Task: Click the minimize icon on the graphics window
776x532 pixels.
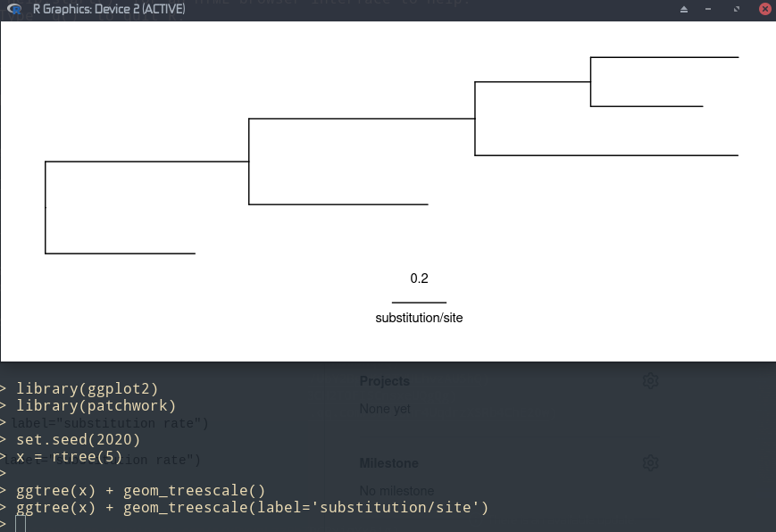Action: pos(709,9)
